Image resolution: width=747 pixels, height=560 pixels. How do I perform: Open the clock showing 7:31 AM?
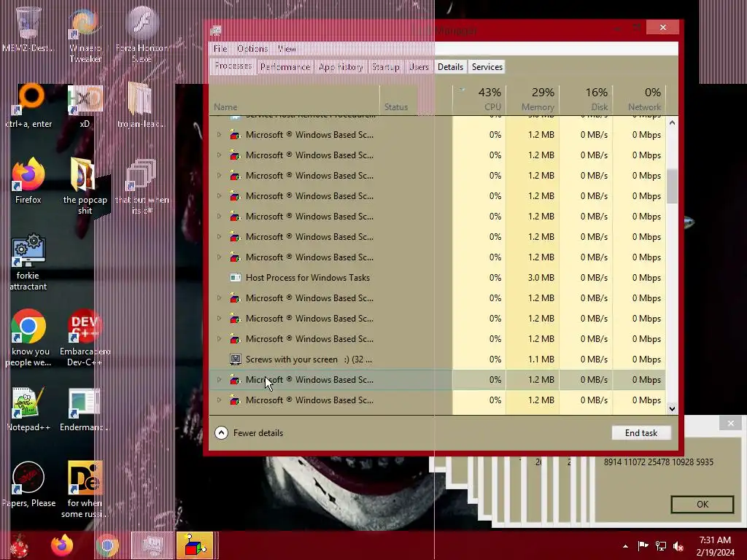[x=715, y=546]
